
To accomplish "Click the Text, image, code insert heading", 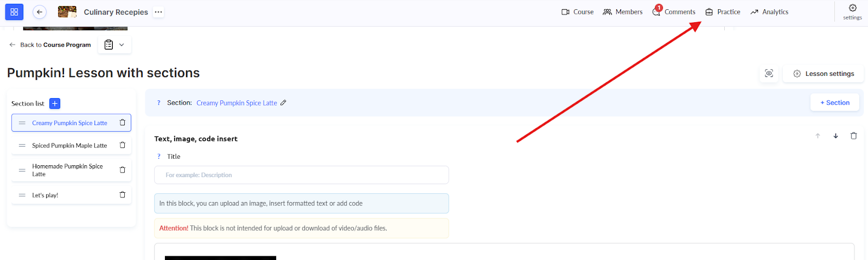I will click(196, 139).
